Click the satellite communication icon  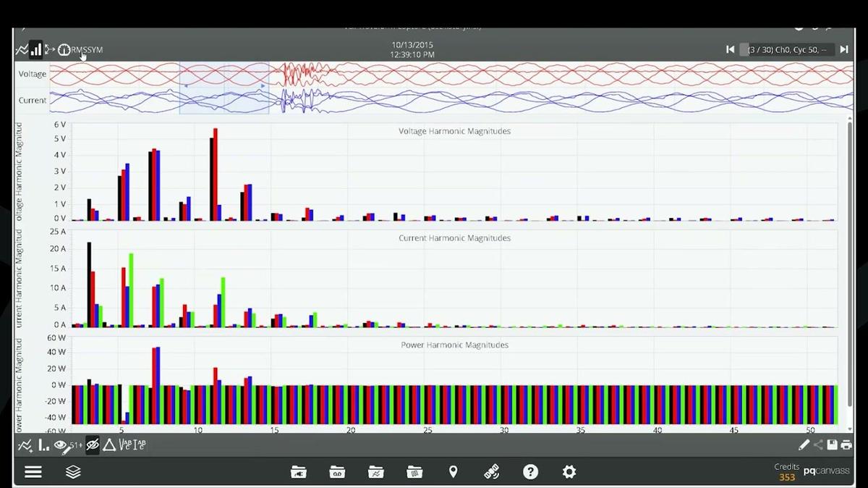coord(493,471)
